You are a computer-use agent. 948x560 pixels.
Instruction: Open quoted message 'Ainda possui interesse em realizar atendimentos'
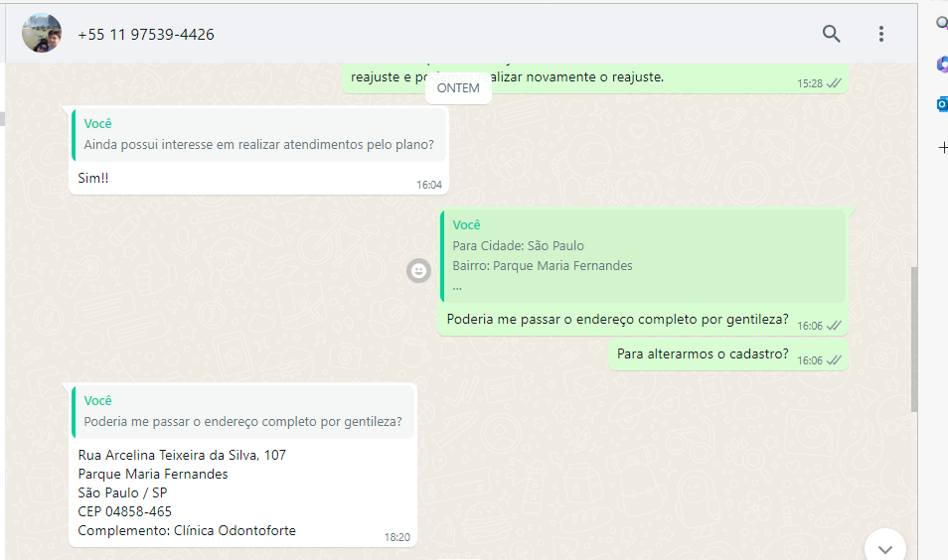click(258, 134)
